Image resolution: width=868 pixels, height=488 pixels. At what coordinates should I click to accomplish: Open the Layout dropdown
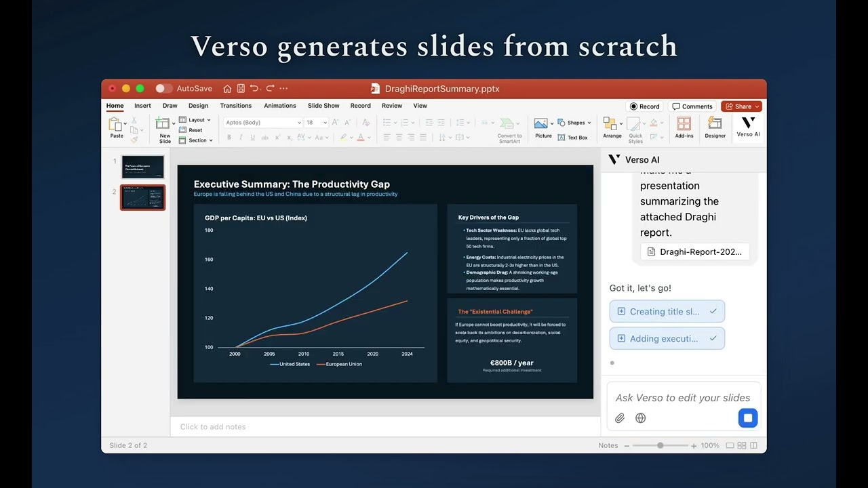coord(195,120)
